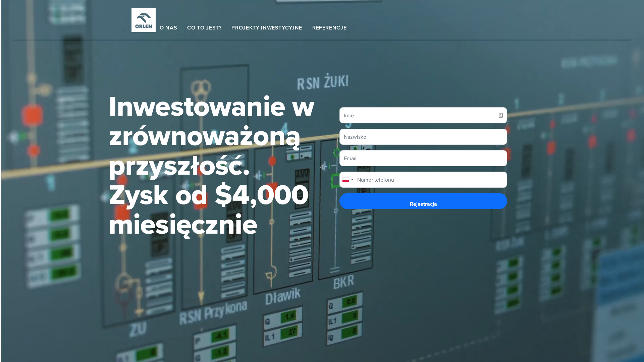Focus the Imię input field
This screenshot has height=362, width=644.
click(x=423, y=115)
